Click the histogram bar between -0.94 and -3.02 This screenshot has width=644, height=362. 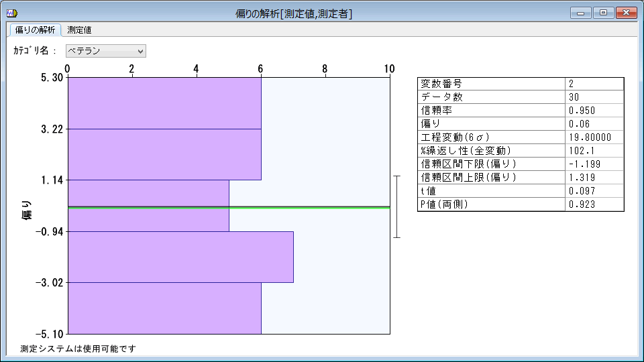[x=180, y=257]
